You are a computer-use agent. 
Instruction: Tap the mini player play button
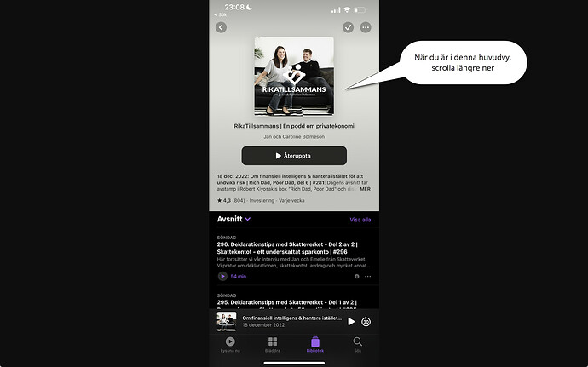pos(351,322)
